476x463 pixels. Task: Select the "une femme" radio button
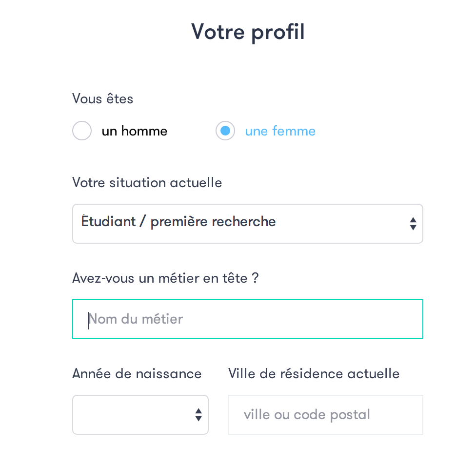click(225, 131)
